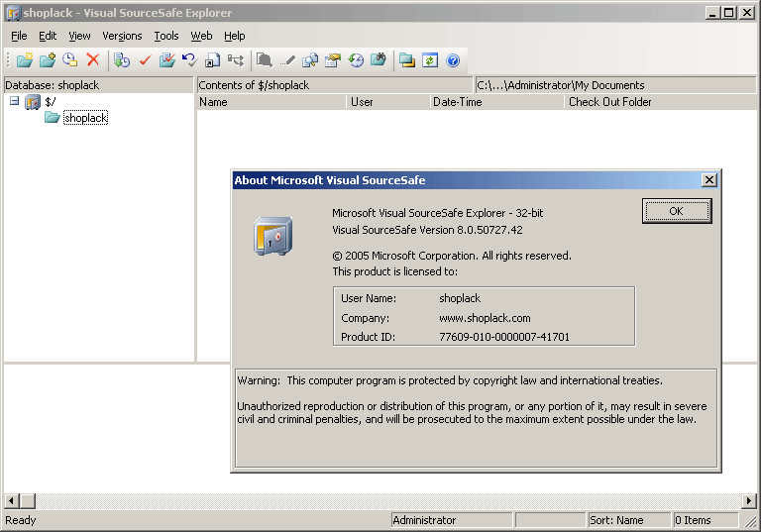This screenshot has width=761, height=532.
Task: Click the Share file toolbar icon
Action: [212, 60]
